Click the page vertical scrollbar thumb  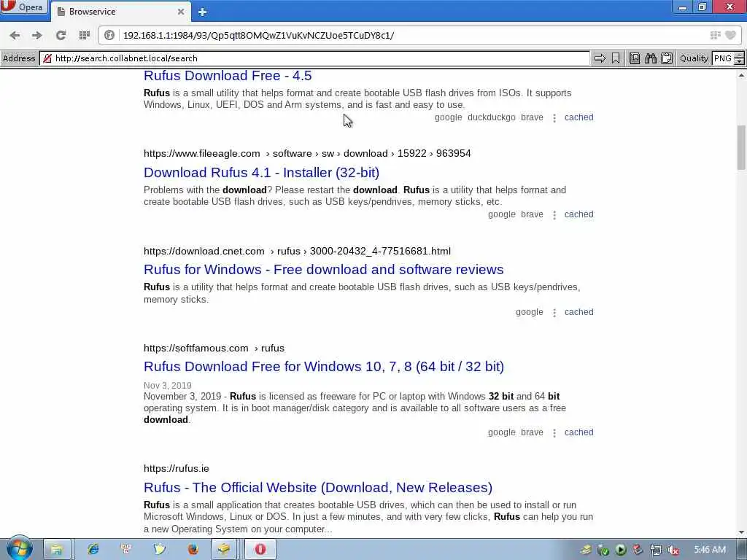click(x=741, y=147)
